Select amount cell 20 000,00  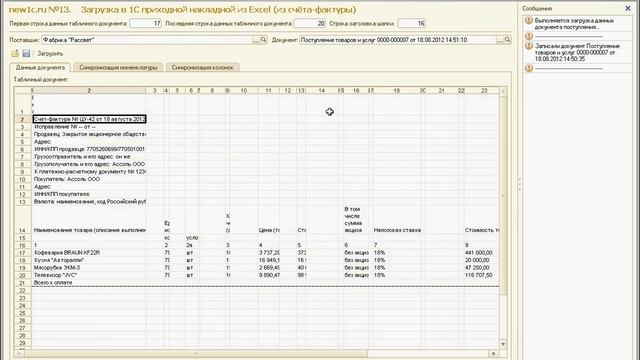pos(481,260)
